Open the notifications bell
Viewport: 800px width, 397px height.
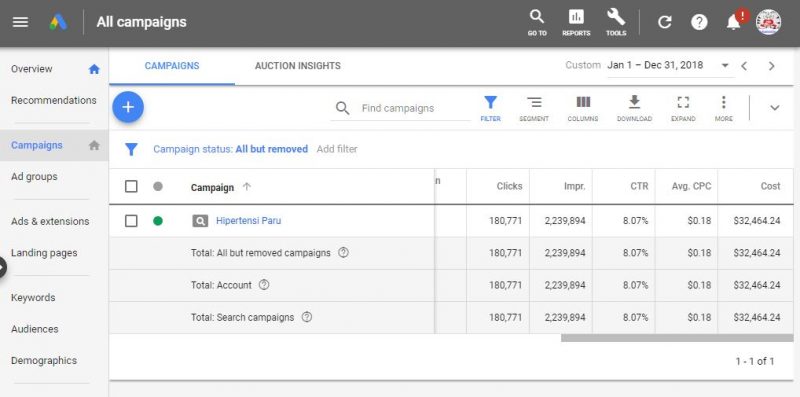[x=733, y=22]
